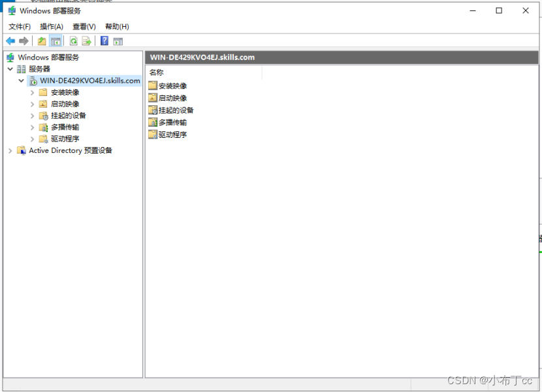
Task: Click the WIN-DE429KVO4EJ.skills.com pane header text
Action: coord(202,57)
